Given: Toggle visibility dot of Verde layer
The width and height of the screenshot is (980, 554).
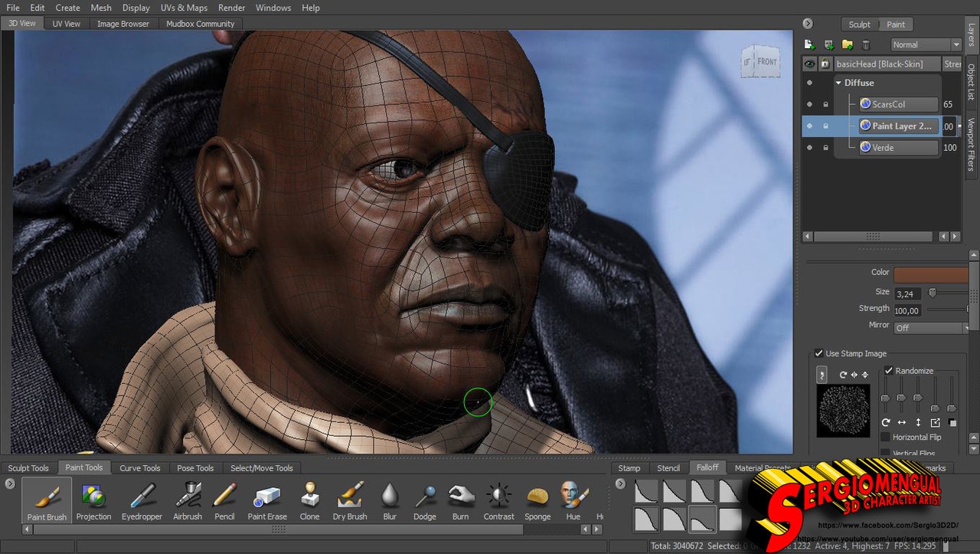Looking at the screenshot, I should (809, 147).
